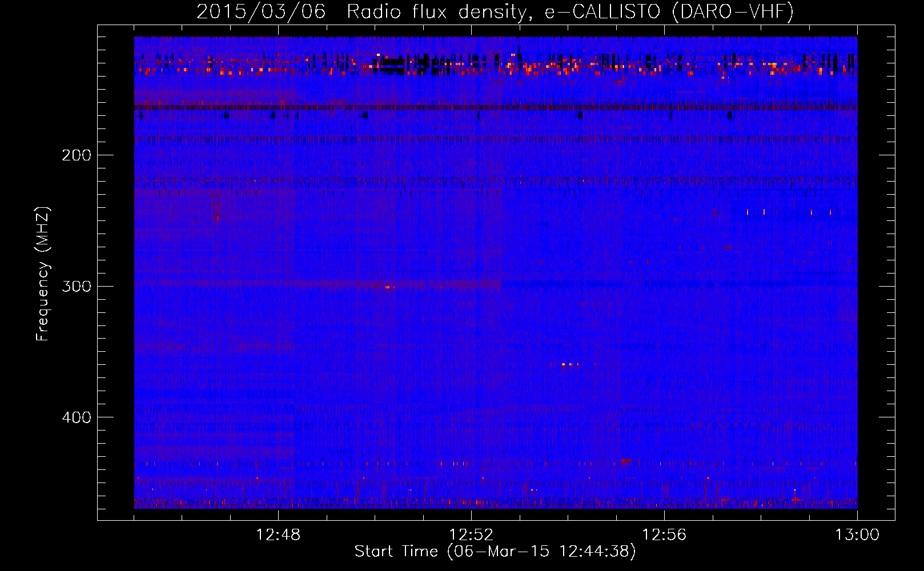The height and width of the screenshot is (571, 924).
Task: Click the "400" frequency tick label
Action: 77,417
